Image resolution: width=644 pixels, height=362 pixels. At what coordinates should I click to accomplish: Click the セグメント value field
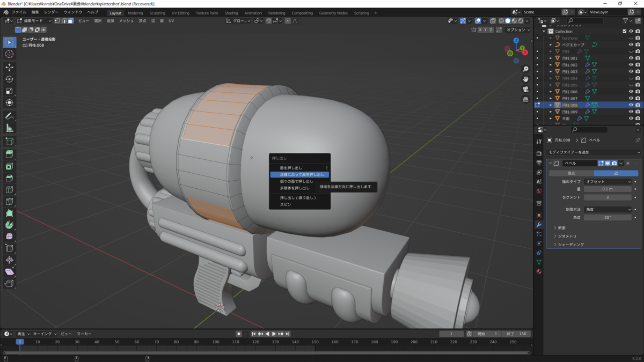point(608,197)
